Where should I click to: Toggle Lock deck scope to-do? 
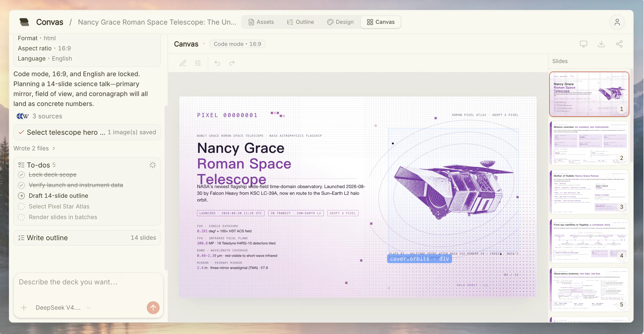[x=21, y=175]
